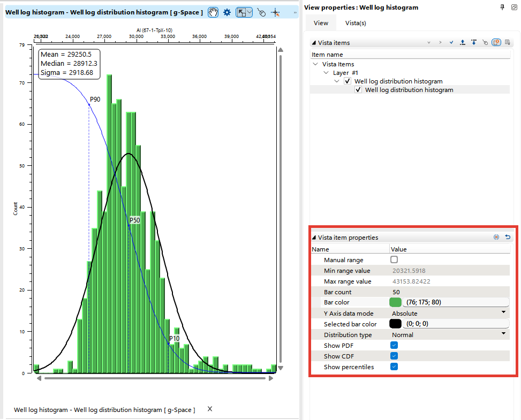Click the import arrow icon in Vista items panel

point(474,42)
